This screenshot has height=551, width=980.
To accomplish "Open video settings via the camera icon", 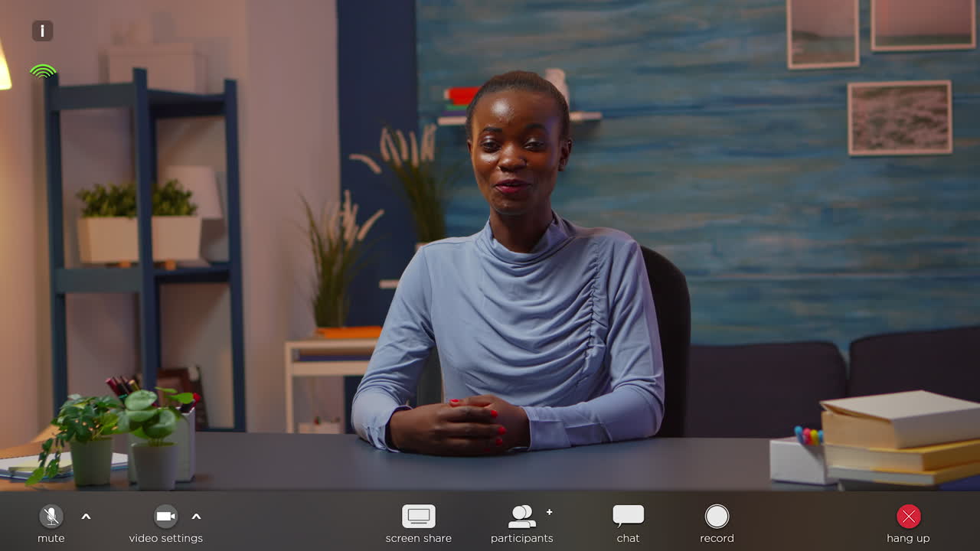I will 165,516.
